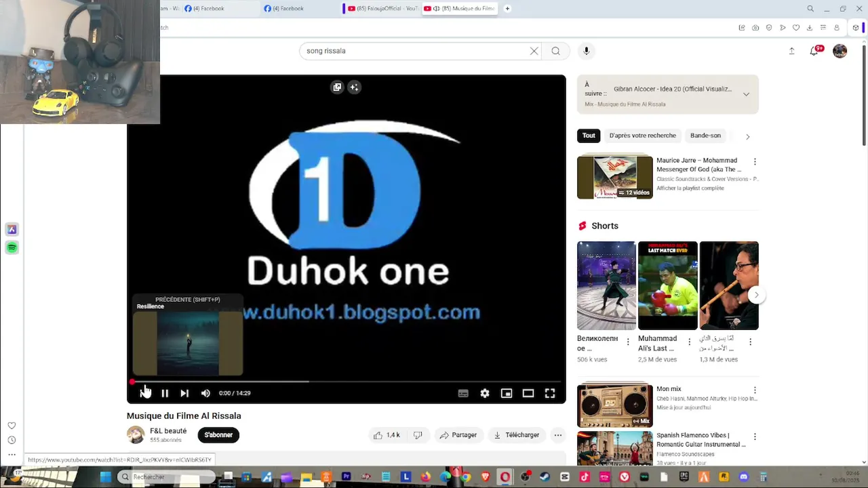The width and height of the screenshot is (868, 488).
Task: Click Afficher la playlist complète
Action: pos(690,188)
